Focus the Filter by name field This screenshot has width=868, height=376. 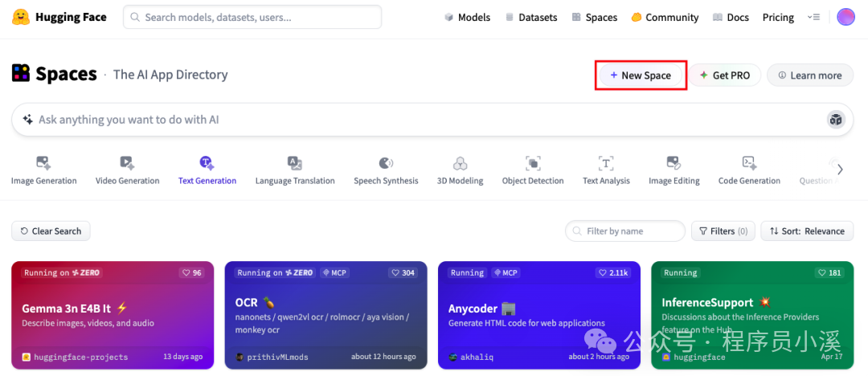625,231
